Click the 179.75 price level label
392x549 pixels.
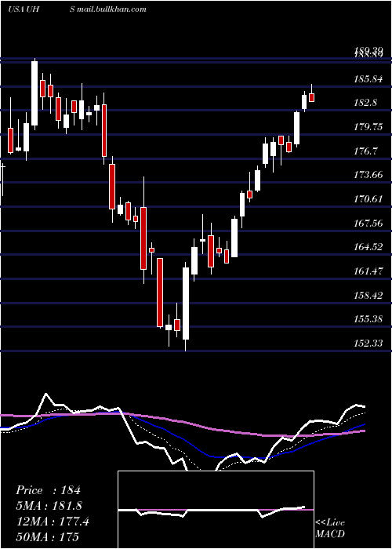click(368, 127)
